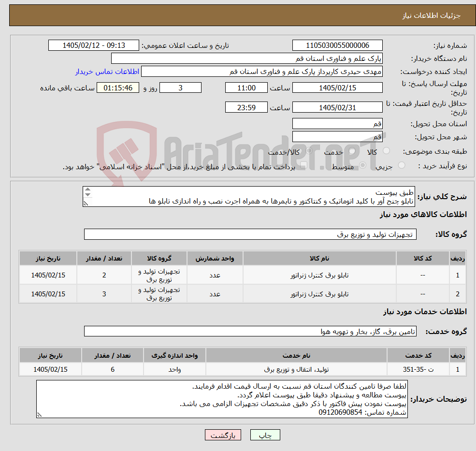Open اطلاعات تماس خریدار link
Viewport: 476px width, 451px height.
(107, 72)
